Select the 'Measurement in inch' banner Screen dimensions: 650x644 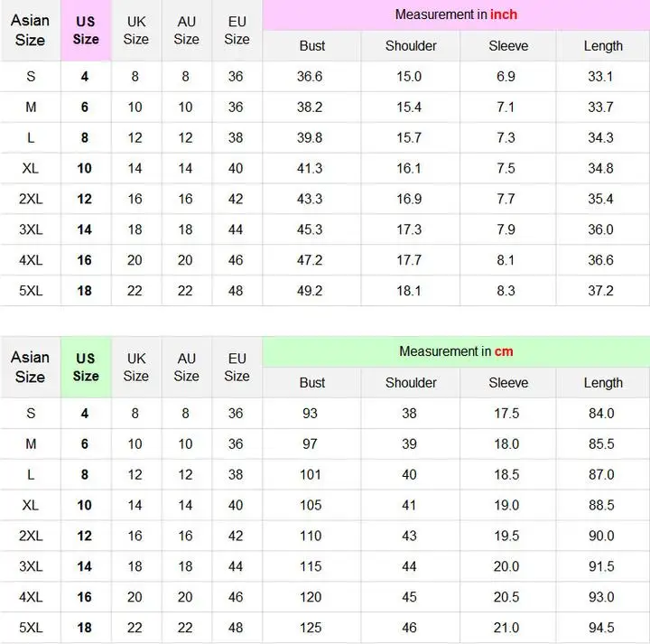pos(456,15)
